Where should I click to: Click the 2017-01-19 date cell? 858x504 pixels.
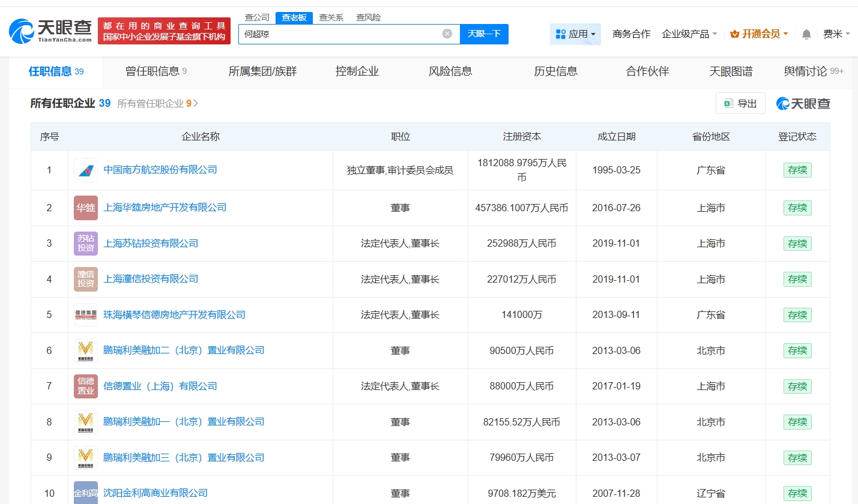coord(616,386)
